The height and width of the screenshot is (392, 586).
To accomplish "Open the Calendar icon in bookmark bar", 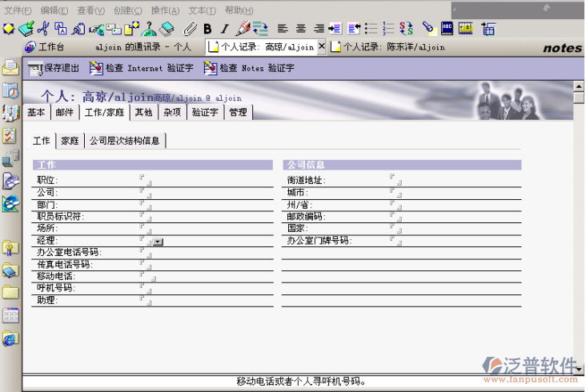I will tap(10, 90).
